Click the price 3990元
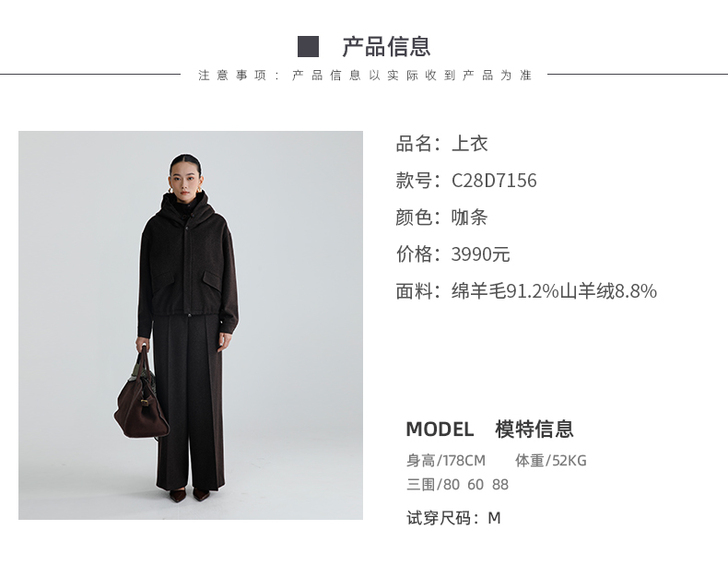 click(480, 254)
